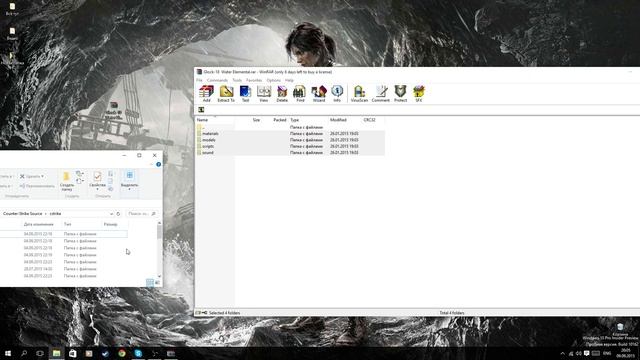Open the Tools menu
640x360 pixels.
coord(237,80)
